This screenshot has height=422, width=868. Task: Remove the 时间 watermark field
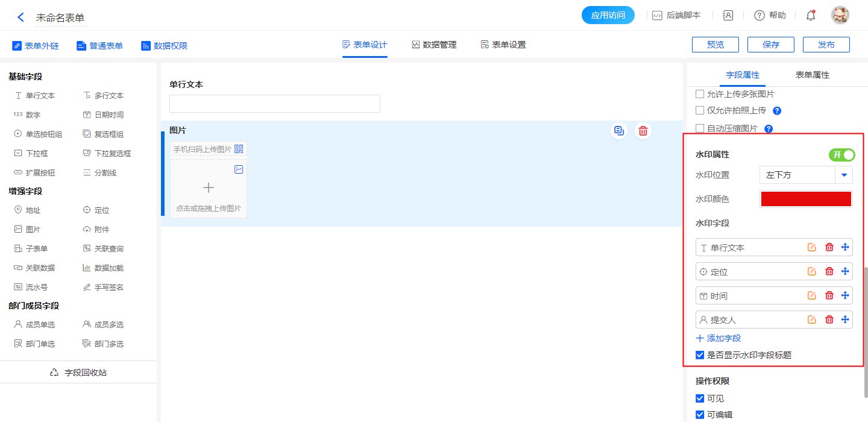coord(829,295)
